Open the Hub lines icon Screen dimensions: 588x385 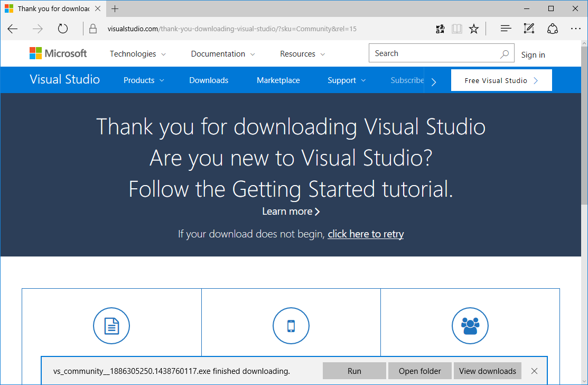506,29
